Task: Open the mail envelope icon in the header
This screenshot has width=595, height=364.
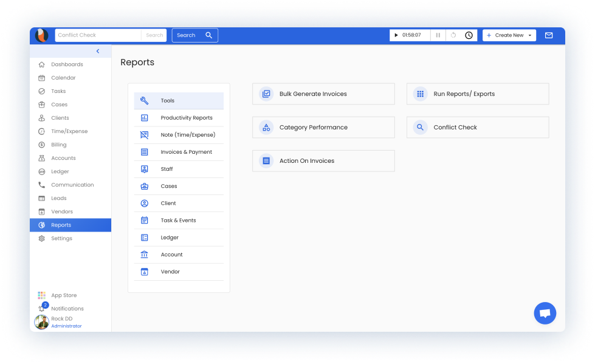Action: point(549,35)
